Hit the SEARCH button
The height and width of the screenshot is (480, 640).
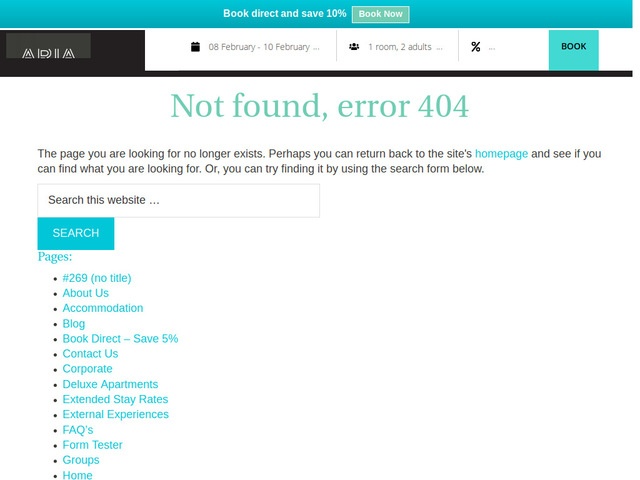[75, 233]
